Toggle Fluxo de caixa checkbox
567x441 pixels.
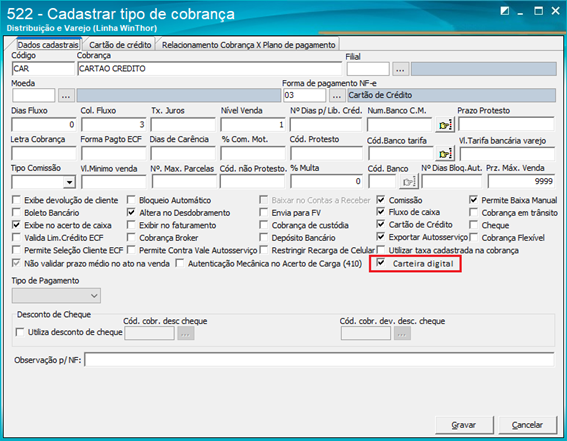(x=380, y=212)
